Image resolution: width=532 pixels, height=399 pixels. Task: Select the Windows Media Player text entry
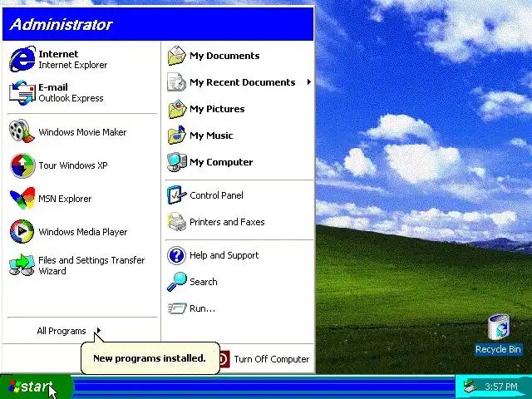pyautogui.click(x=83, y=232)
